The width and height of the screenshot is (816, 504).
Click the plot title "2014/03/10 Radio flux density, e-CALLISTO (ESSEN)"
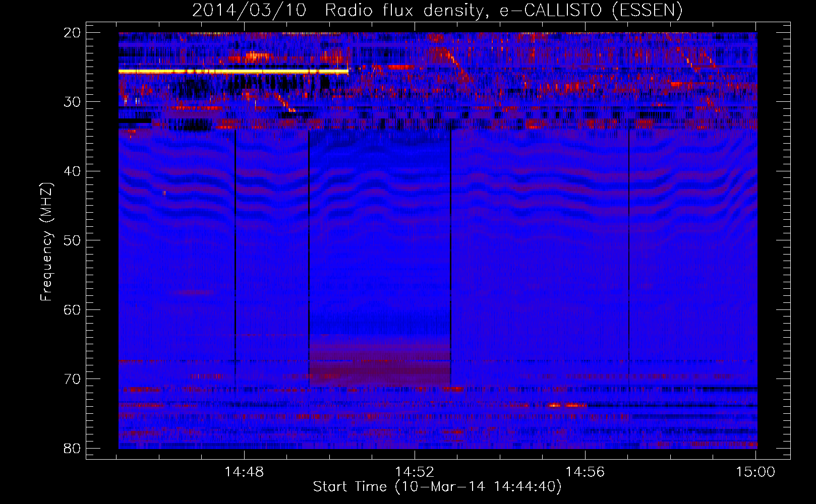(437, 10)
